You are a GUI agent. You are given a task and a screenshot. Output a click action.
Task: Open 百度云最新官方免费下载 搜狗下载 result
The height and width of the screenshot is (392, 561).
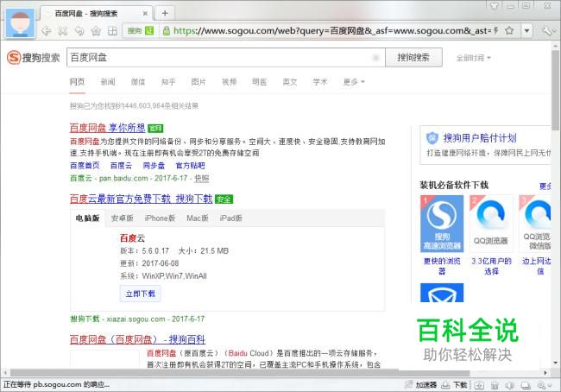pyautogui.click(x=141, y=199)
